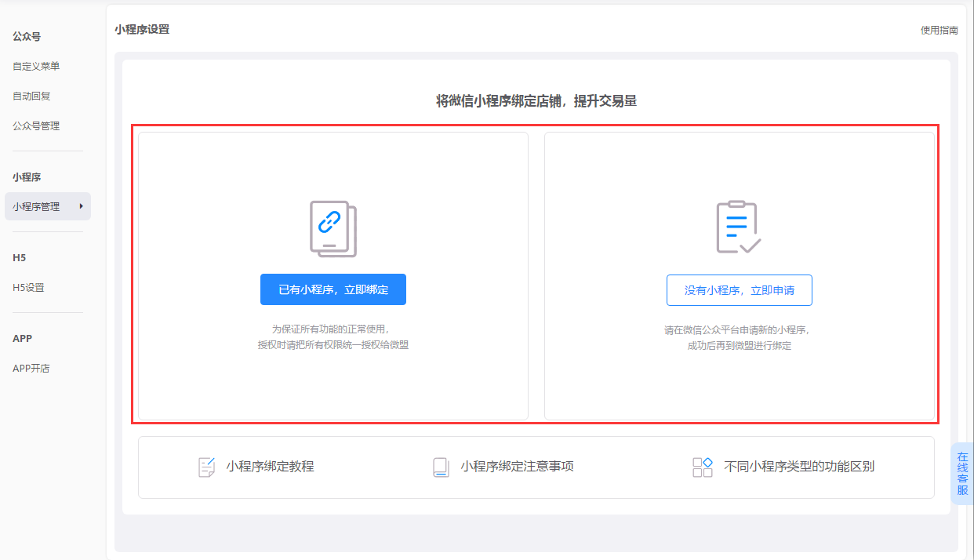Click the 小程序设置 page title
This screenshot has height=560, width=974.
142,30
